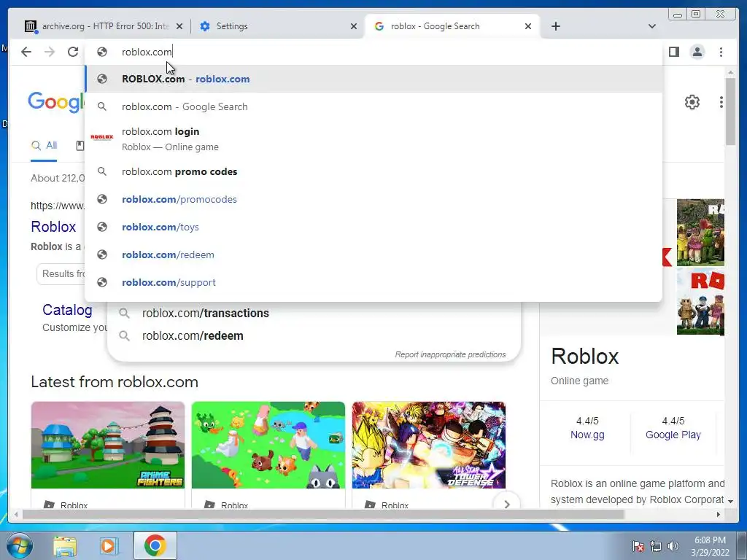The image size is (747, 560).
Task: Click the Results from search box
Action: tap(61, 274)
